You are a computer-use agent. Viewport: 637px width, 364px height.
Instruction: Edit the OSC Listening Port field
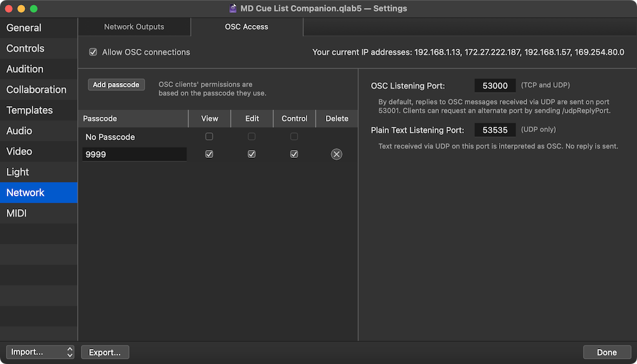[x=495, y=85]
